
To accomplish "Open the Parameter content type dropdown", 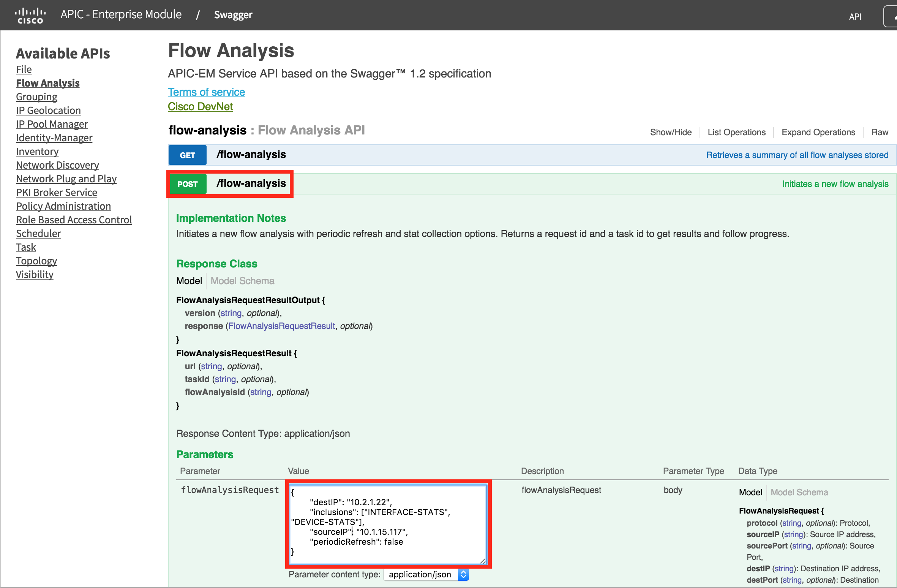I will point(426,574).
